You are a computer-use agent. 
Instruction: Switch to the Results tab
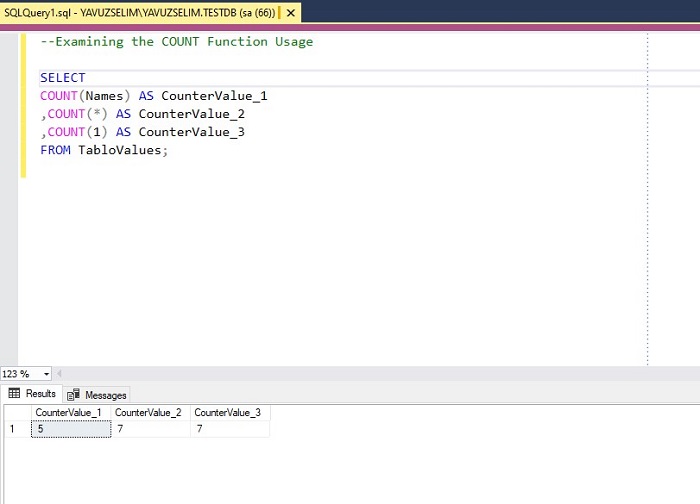(x=32, y=393)
